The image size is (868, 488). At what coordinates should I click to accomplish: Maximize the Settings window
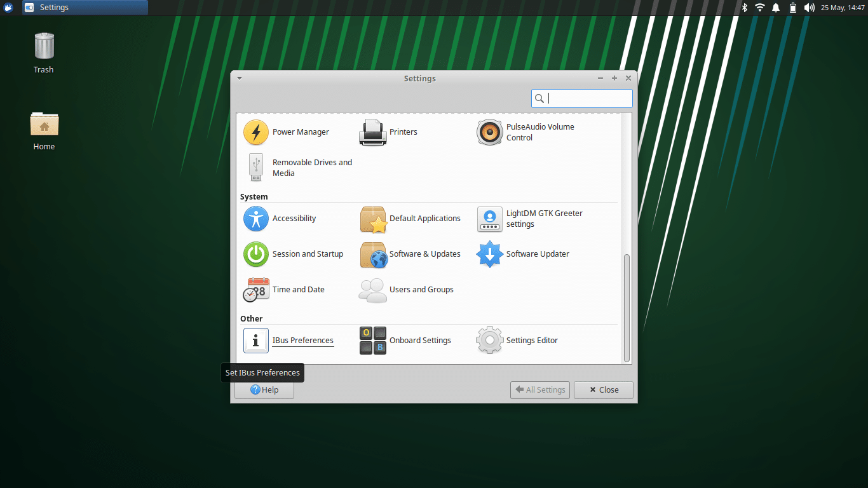pos(614,78)
